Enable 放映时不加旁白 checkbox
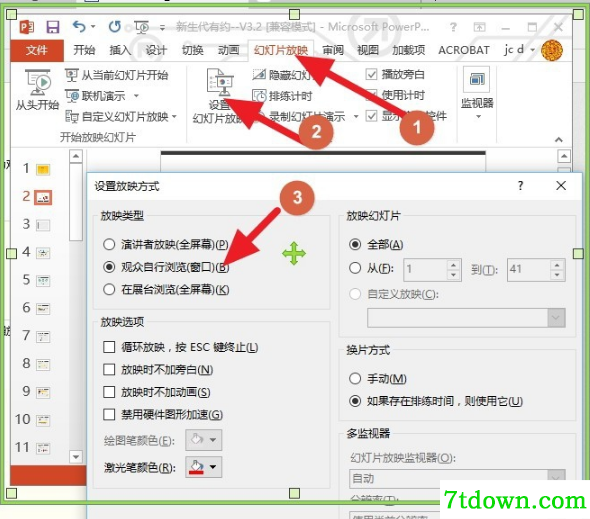Viewport: 590px width, 519px height. 109,370
